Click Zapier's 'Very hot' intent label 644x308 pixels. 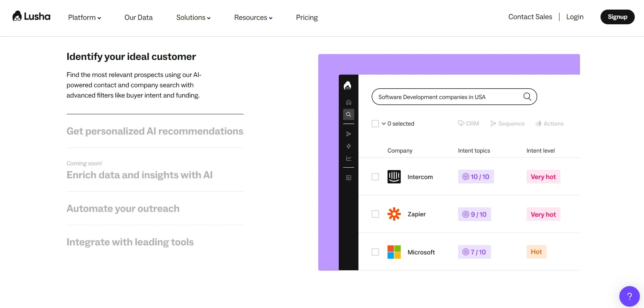[x=543, y=214]
